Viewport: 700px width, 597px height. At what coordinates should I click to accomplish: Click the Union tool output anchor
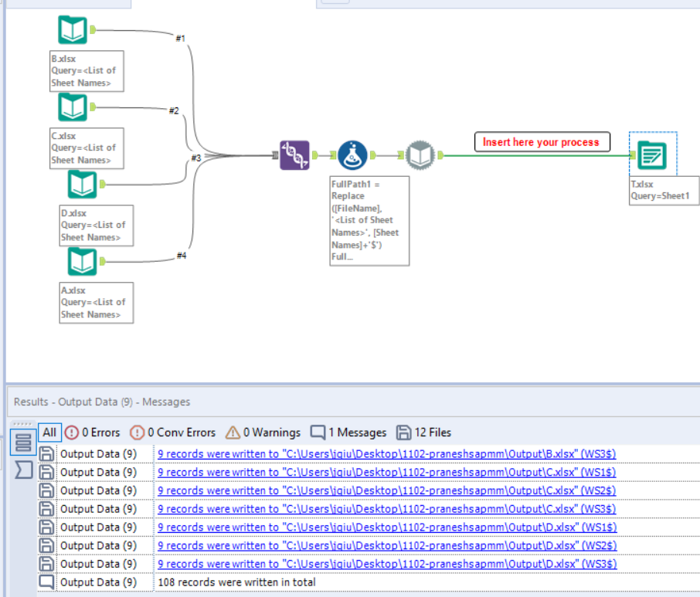[315, 155]
